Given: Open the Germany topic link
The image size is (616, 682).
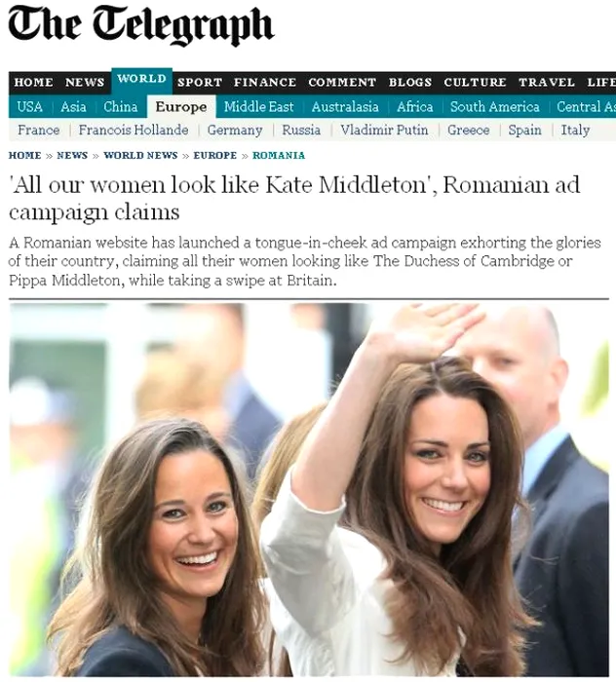Looking at the screenshot, I should pyautogui.click(x=235, y=130).
